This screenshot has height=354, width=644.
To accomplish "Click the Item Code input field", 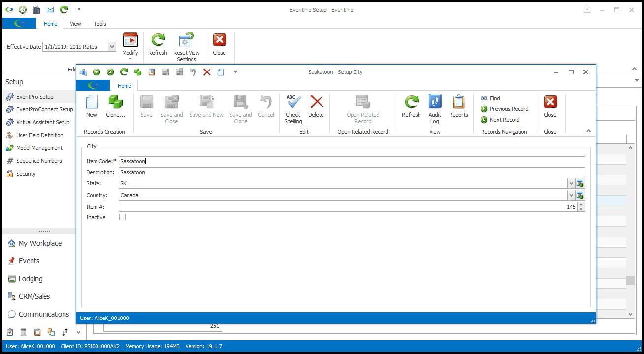I will point(352,161).
